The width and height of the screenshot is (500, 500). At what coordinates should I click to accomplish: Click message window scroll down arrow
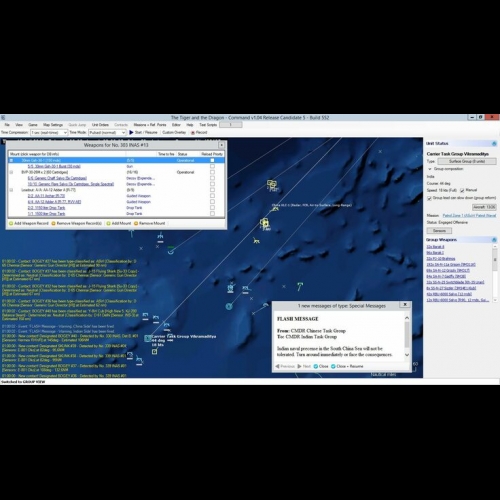click(x=407, y=355)
